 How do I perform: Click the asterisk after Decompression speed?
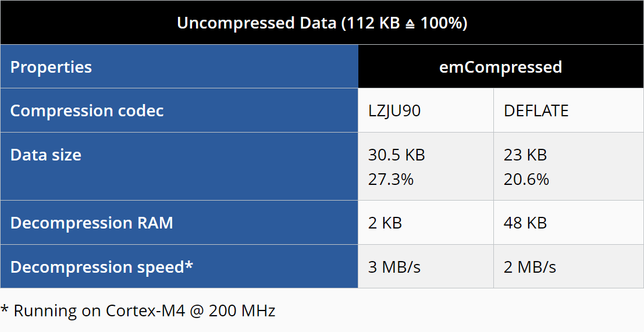[x=188, y=263]
